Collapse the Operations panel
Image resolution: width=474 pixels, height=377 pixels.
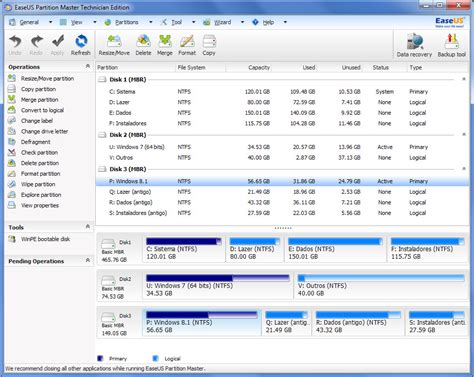(88, 66)
